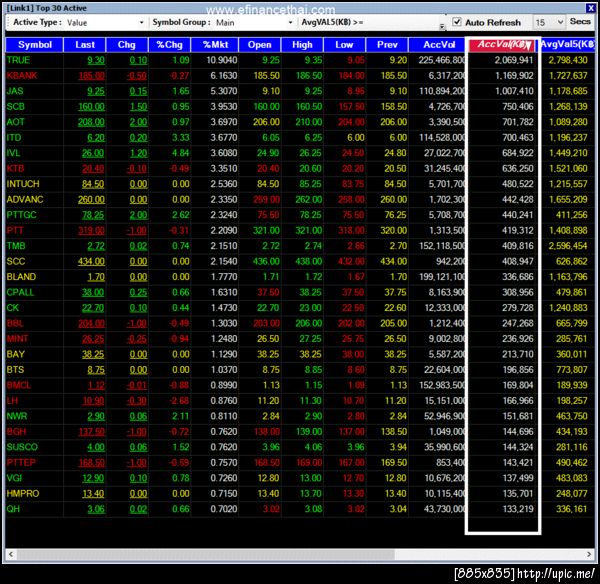Open the Symbol Group dropdown

coord(290,23)
